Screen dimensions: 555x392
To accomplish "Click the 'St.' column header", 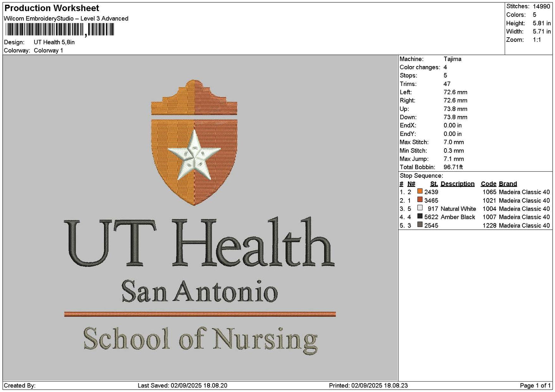I will pyautogui.click(x=434, y=184).
